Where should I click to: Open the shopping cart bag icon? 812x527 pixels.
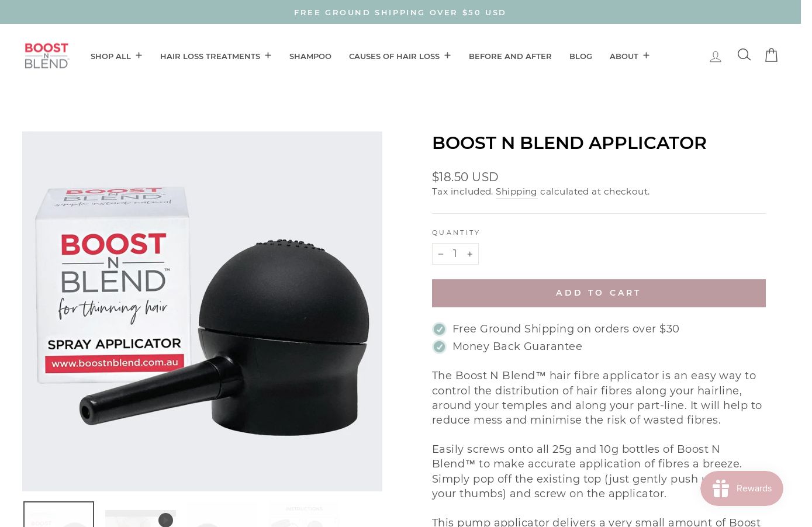tap(772, 55)
